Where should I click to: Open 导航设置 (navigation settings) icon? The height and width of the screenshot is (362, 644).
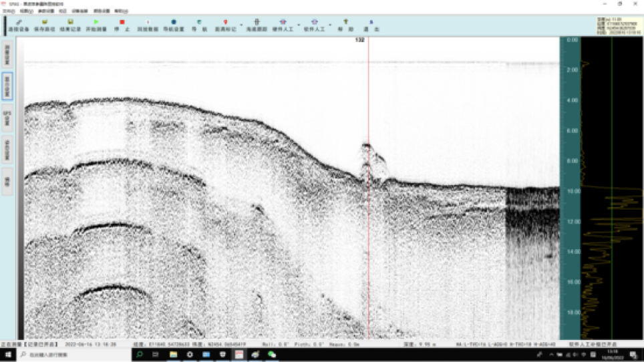pyautogui.click(x=174, y=25)
